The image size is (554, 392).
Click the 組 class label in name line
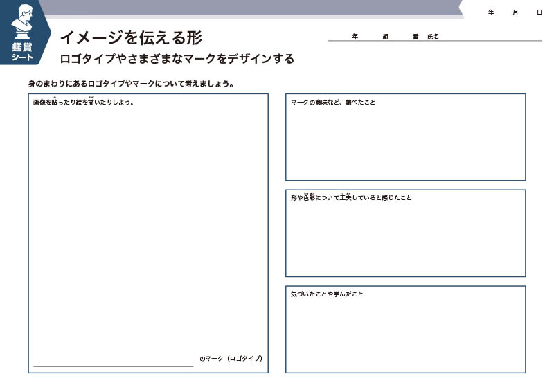pos(386,37)
